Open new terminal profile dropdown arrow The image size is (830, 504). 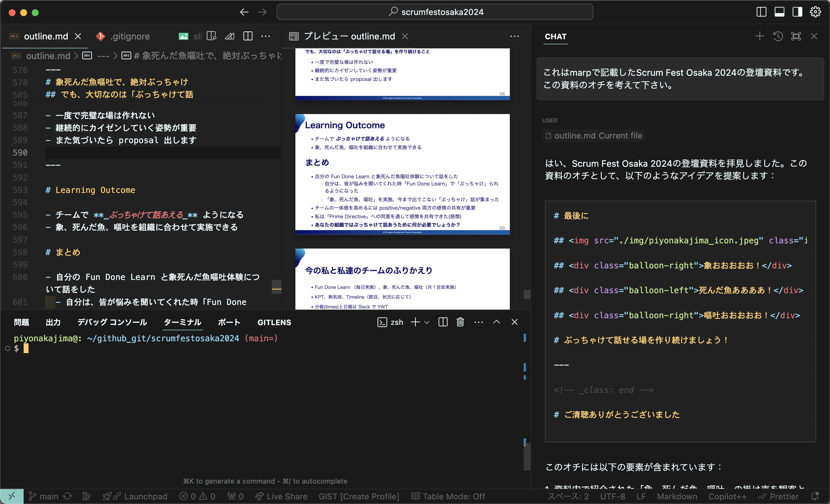(427, 322)
